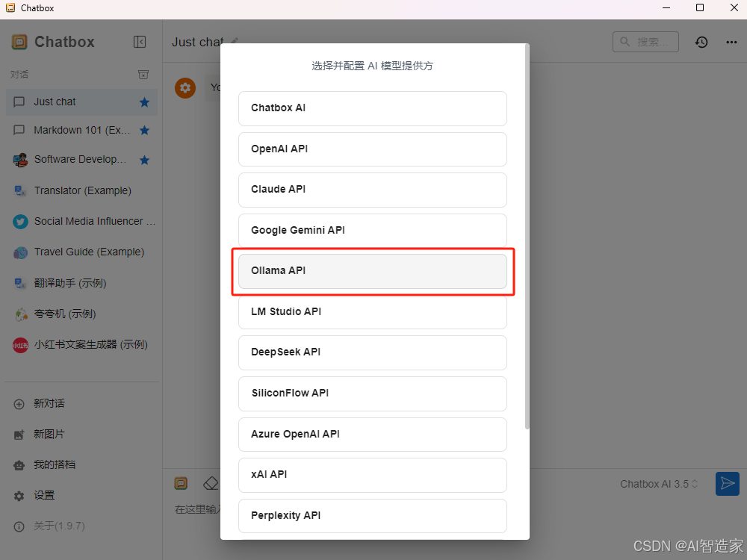Viewport: 747px width, 560px height.
Task: Send message with blue paper plane button
Action: [x=727, y=484]
